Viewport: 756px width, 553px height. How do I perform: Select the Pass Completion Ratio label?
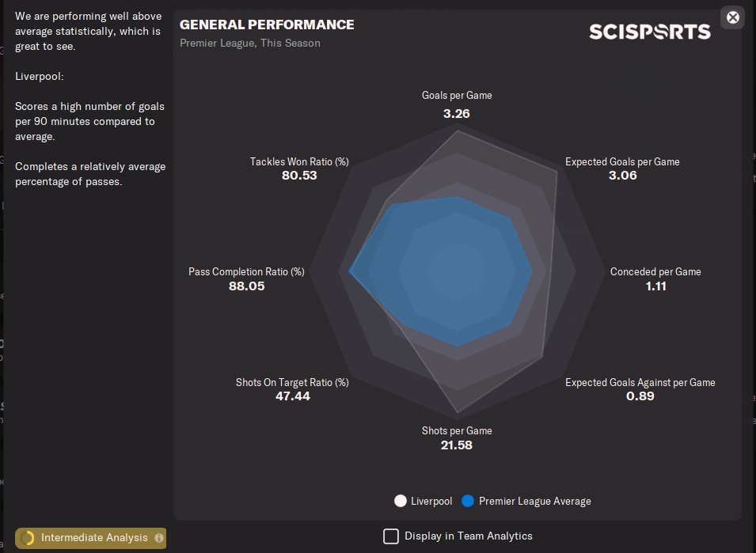pyautogui.click(x=246, y=271)
